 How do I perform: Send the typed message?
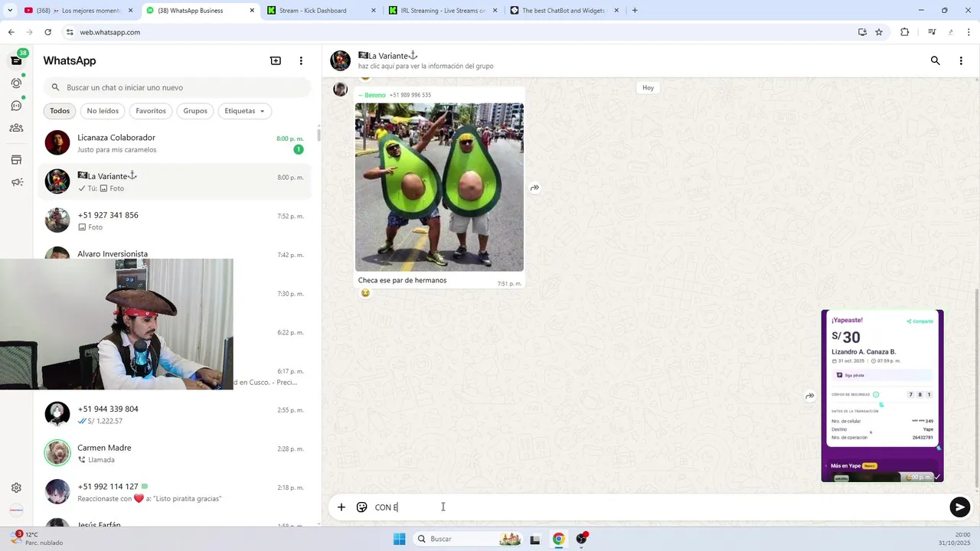click(959, 507)
